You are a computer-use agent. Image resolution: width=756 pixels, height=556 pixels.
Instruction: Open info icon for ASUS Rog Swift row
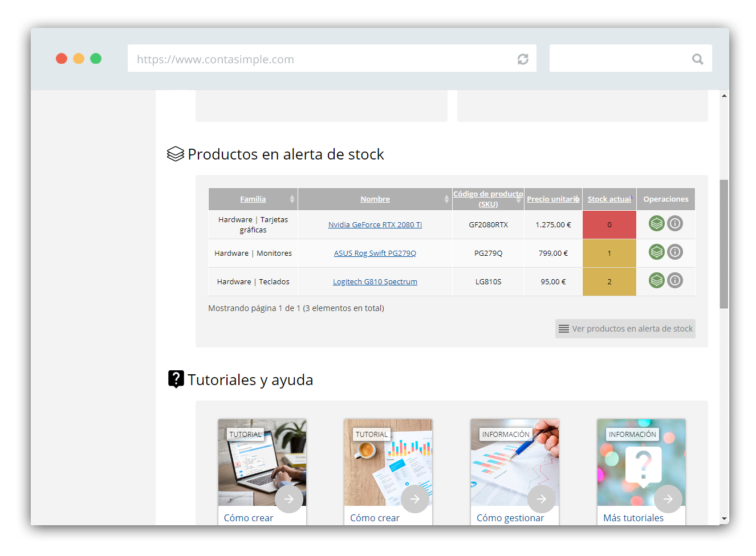pos(675,252)
